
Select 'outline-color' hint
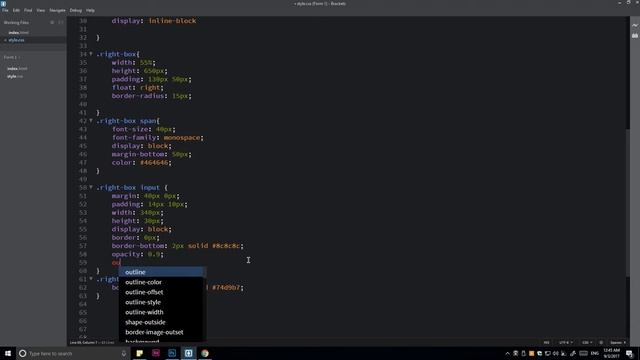click(x=162, y=282)
